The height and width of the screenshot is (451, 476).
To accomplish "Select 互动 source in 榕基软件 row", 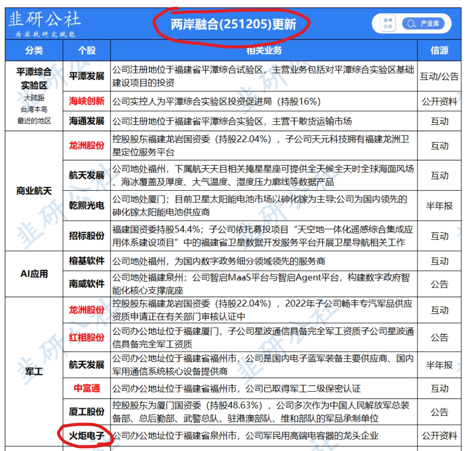I will click(439, 261).
